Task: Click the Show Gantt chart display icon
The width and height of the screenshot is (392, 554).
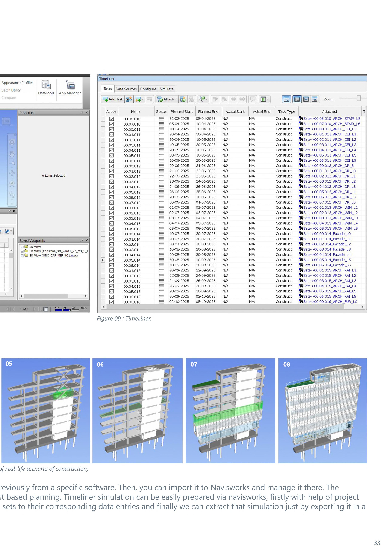Action: click(286, 99)
